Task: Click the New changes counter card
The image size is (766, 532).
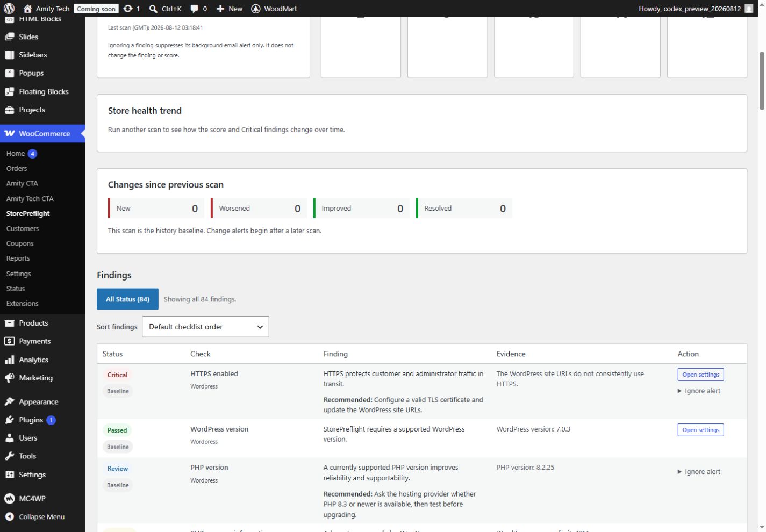Action: pos(156,209)
